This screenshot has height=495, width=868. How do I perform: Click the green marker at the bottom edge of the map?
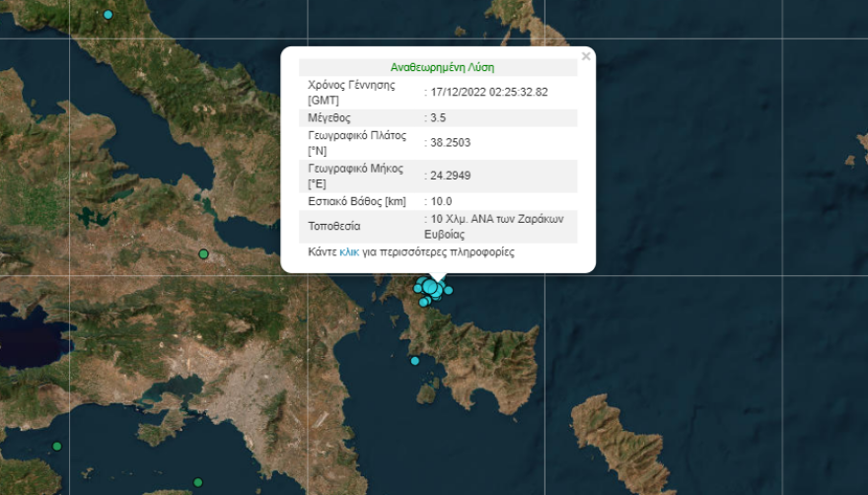pyautogui.click(x=198, y=482)
